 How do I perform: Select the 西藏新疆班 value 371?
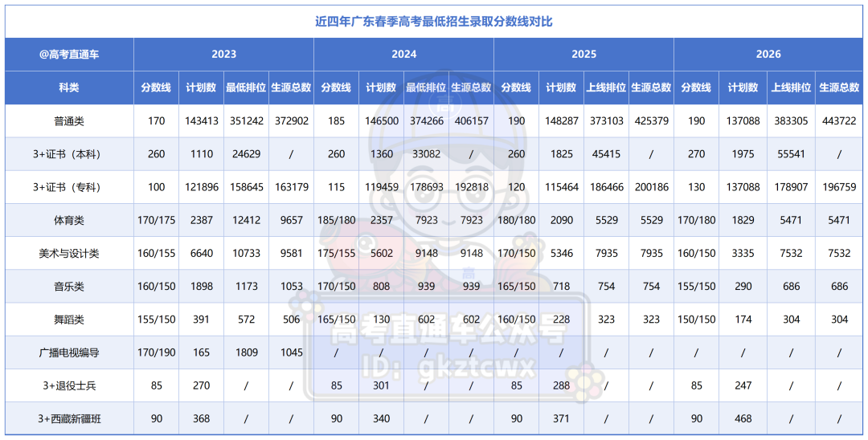point(561,419)
